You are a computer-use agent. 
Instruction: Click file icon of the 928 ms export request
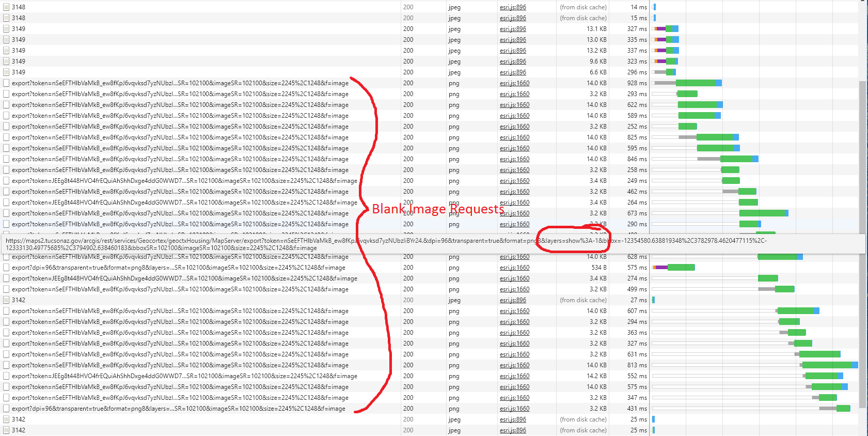click(x=6, y=83)
